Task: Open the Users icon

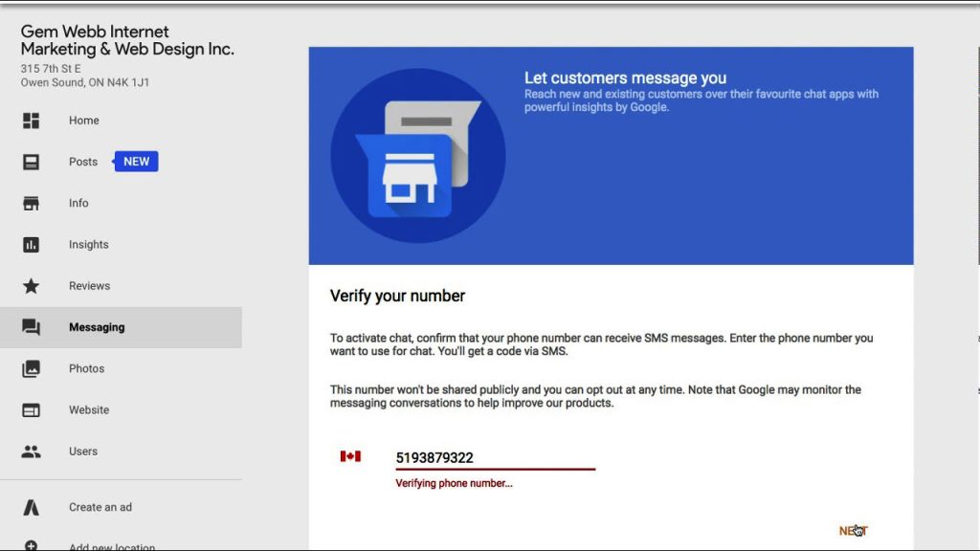Action: [30, 451]
